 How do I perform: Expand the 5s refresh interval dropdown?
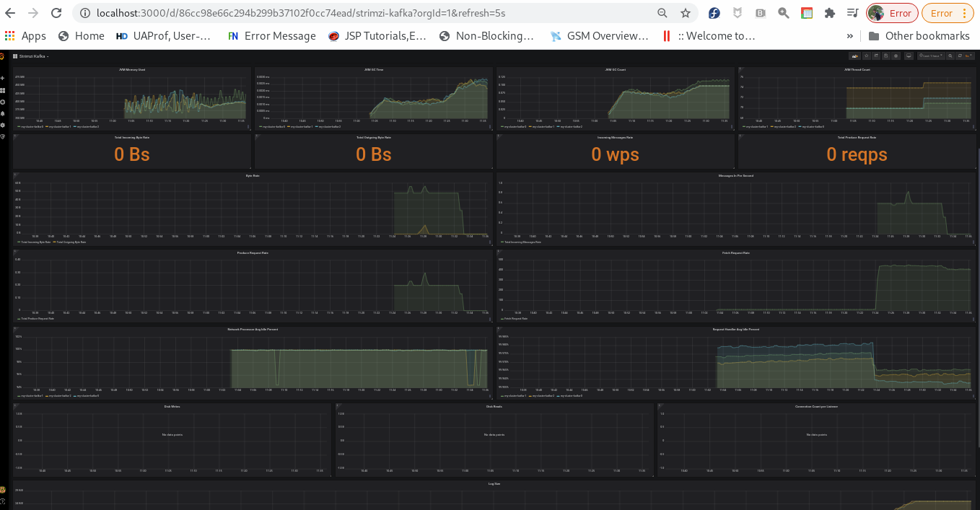970,56
